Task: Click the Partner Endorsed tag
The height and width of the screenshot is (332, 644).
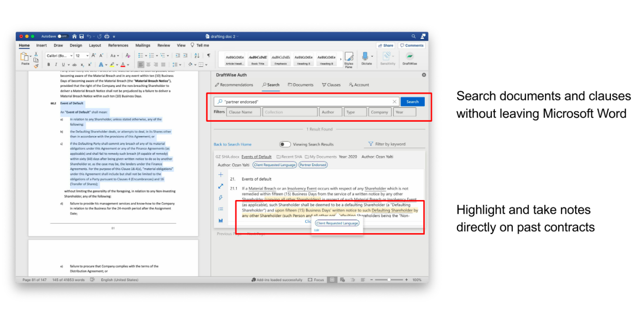Action: pos(313,165)
